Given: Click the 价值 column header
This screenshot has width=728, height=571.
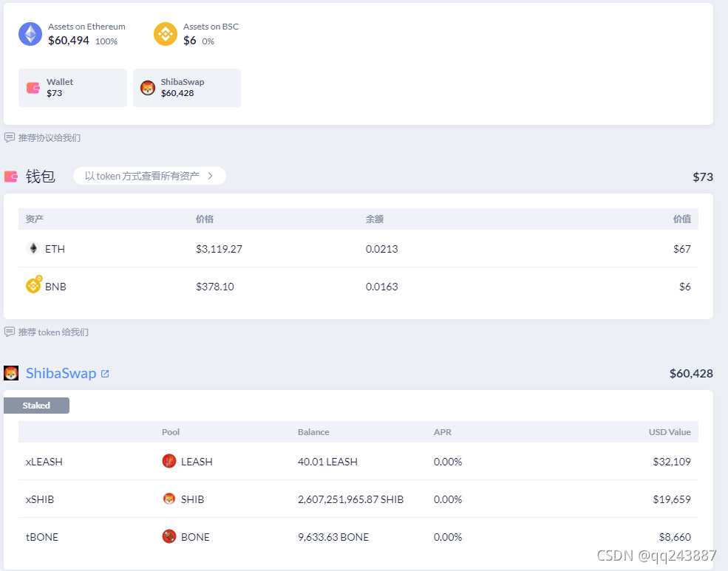Looking at the screenshot, I should [682, 219].
